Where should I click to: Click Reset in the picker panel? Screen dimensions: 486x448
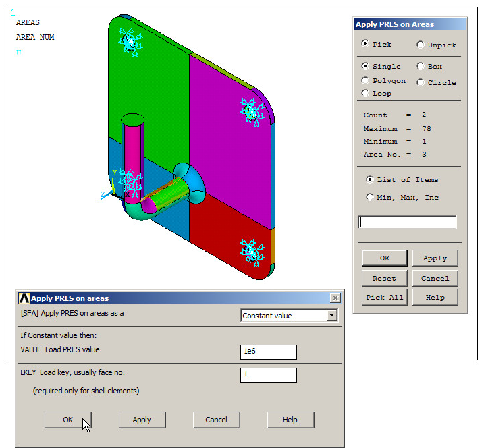coord(384,278)
